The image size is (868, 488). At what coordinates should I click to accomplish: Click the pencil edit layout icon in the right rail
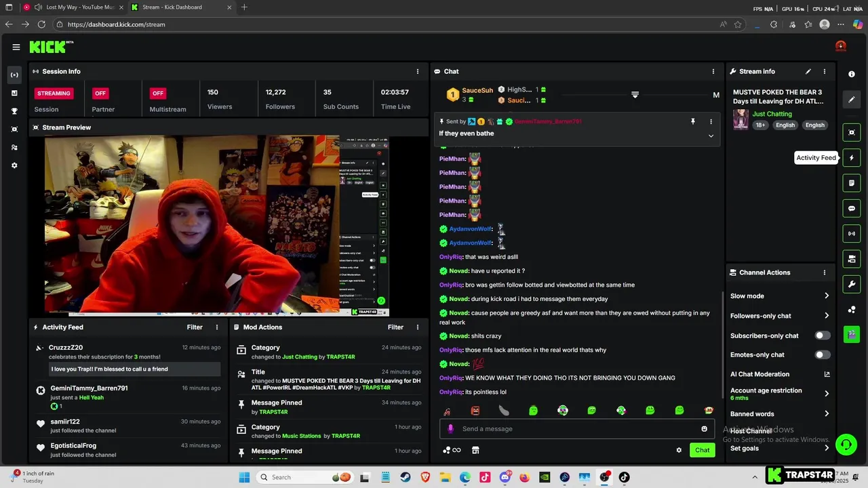click(852, 100)
